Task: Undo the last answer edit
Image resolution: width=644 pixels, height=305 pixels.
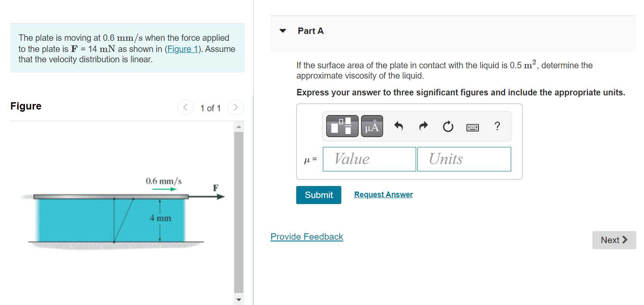Action: pos(399,126)
